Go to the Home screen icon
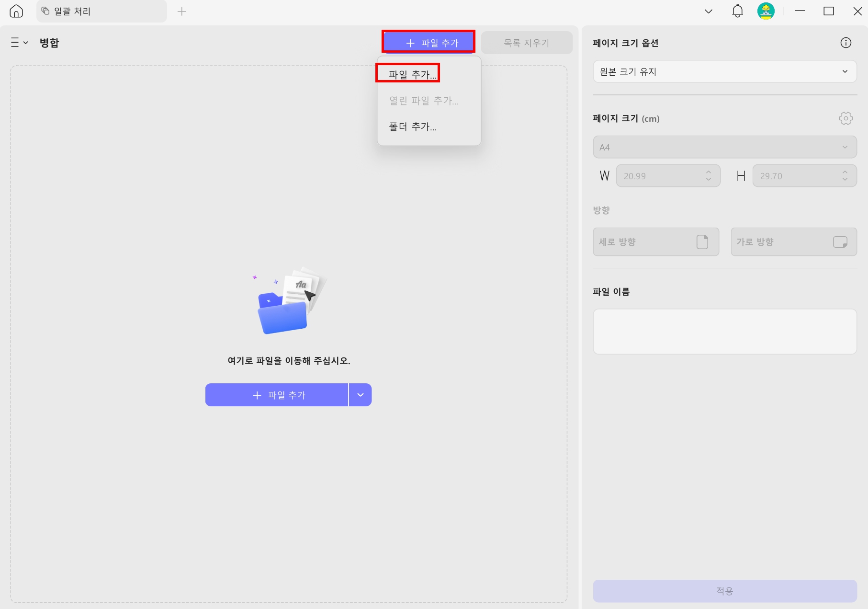 point(16,11)
